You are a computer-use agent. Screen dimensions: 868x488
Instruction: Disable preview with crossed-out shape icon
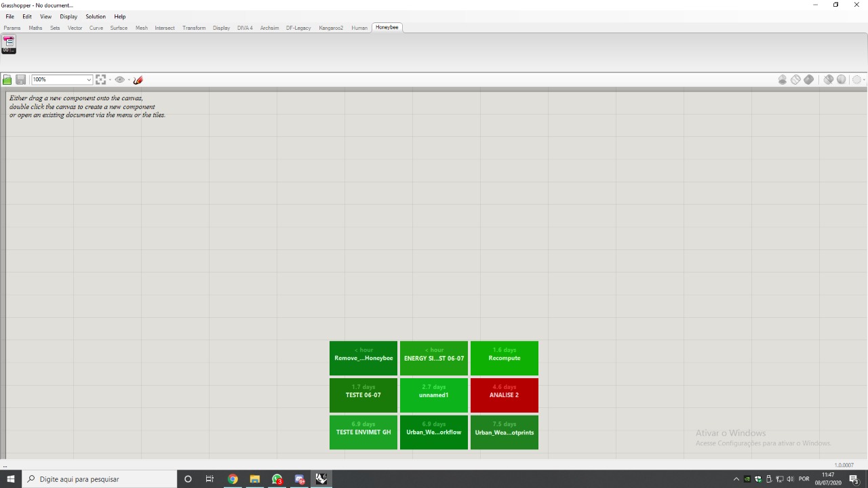click(828, 80)
